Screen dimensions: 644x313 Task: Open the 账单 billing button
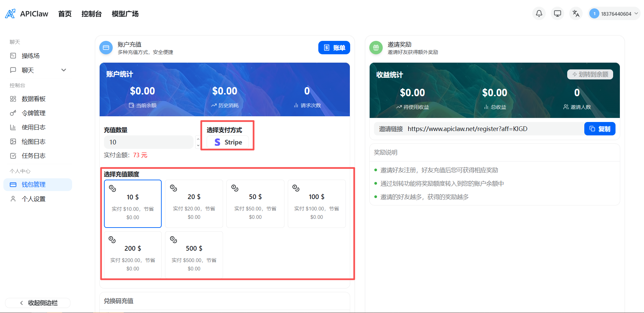[x=334, y=48]
